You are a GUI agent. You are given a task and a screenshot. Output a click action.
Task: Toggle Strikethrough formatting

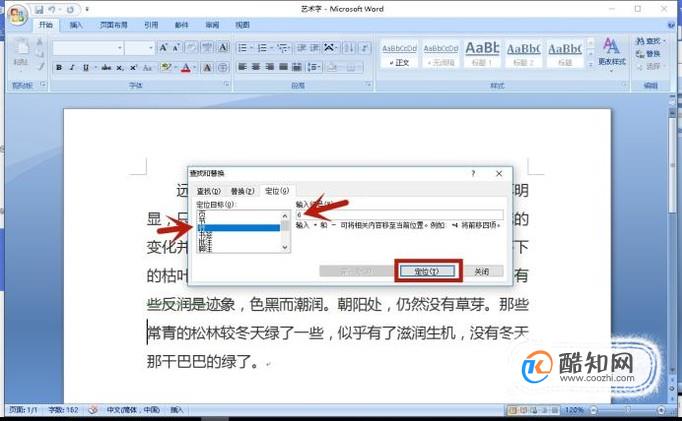pos(106,67)
